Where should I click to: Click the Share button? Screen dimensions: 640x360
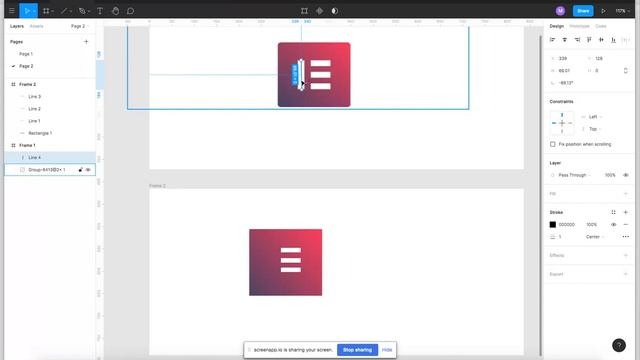[583, 11]
